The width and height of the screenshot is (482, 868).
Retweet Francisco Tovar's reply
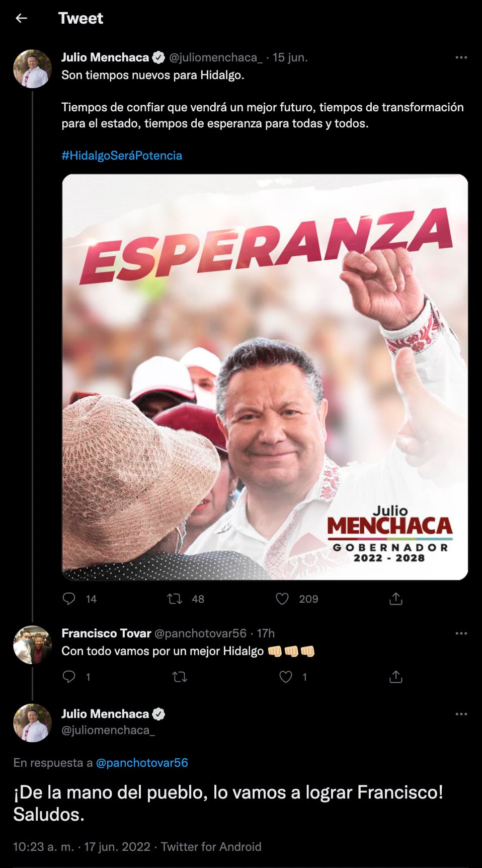click(x=180, y=677)
